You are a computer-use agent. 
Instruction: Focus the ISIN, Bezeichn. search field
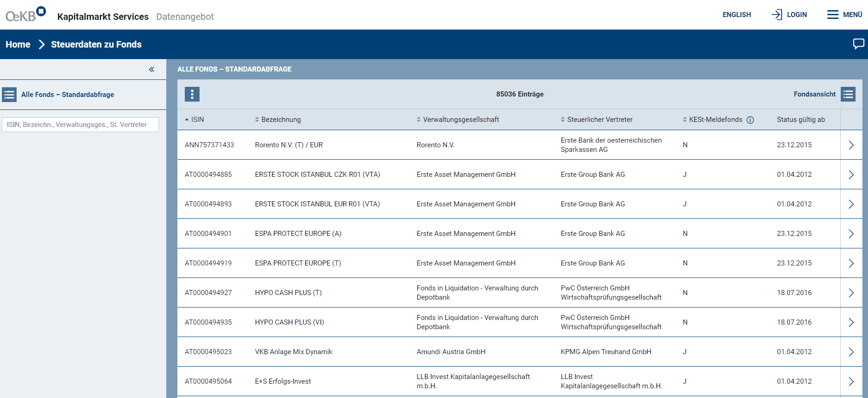tap(80, 125)
